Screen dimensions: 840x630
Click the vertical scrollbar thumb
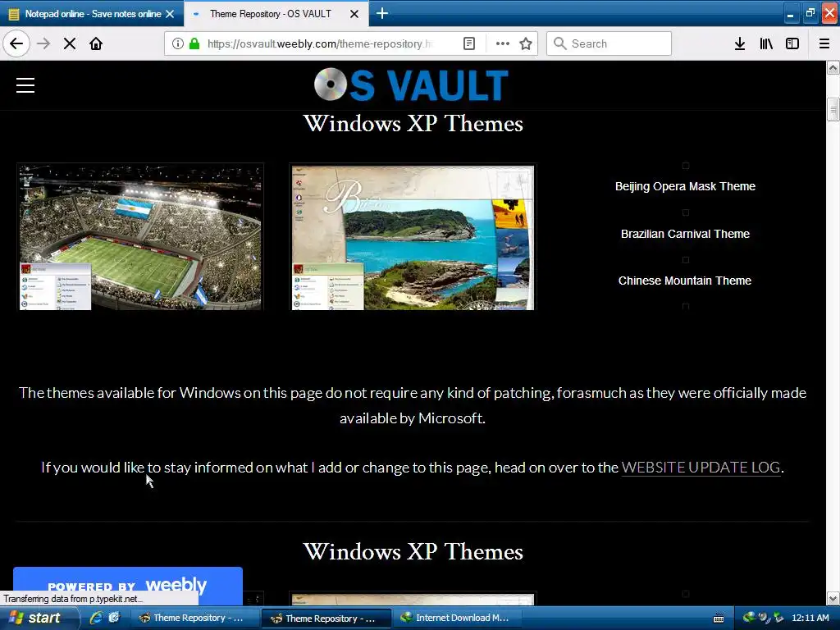833,110
